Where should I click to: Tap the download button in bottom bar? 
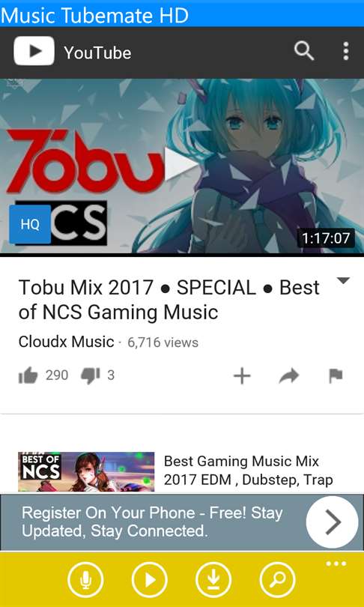click(x=213, y=580)
